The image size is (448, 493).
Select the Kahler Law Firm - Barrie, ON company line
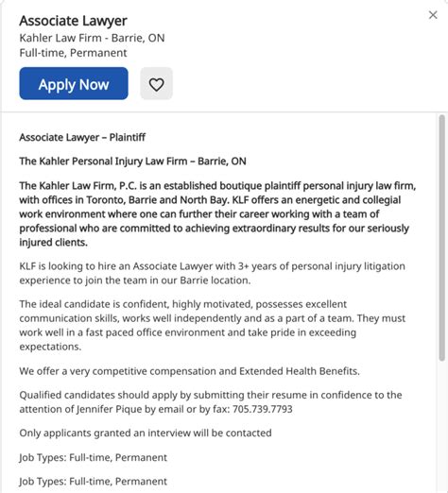pyautogui.click(x=92, y=38)
